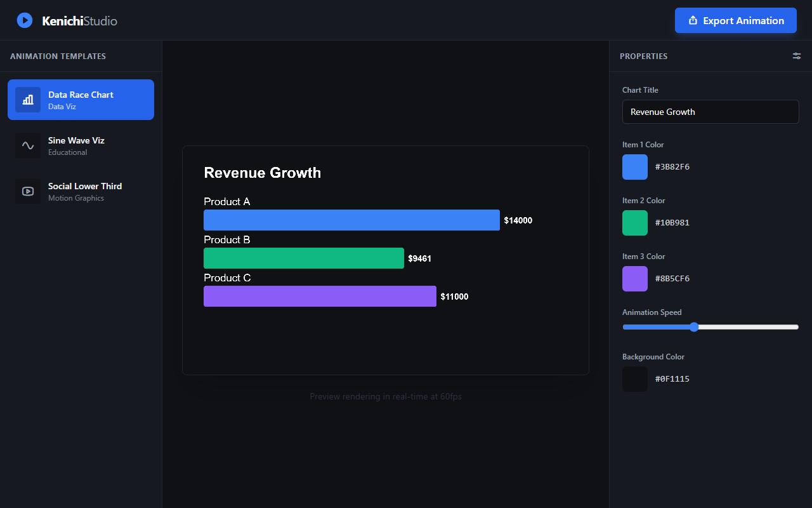Select the Data Race Chart template
The height and width of the screenshot is (508, 812).
[x=81, y=100]
